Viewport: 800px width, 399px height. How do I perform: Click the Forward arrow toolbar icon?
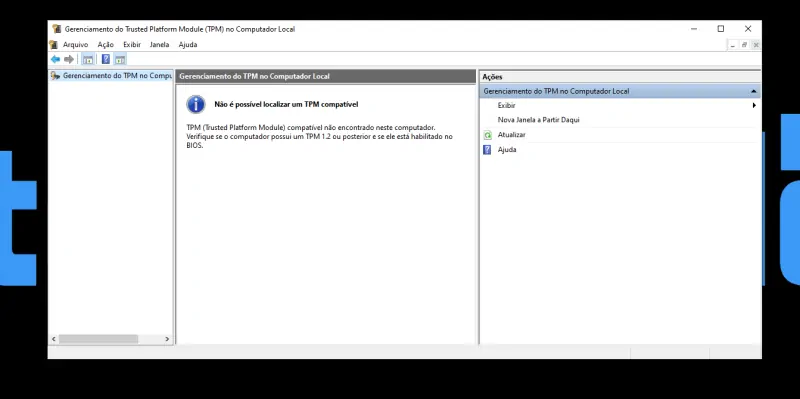[69, 59]
